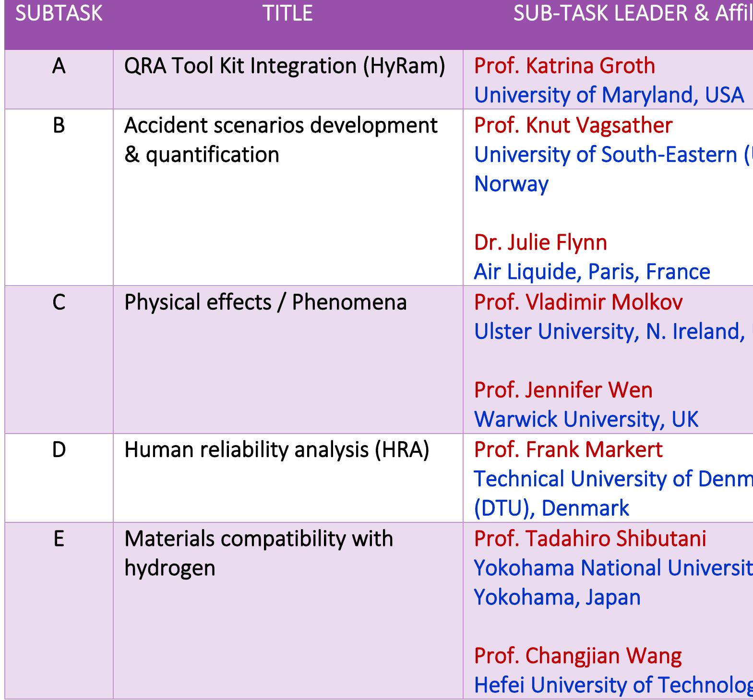Select the subtask E row letter
Image resolution: width=753 pixels, height=700 pixels.
(59, 539)
